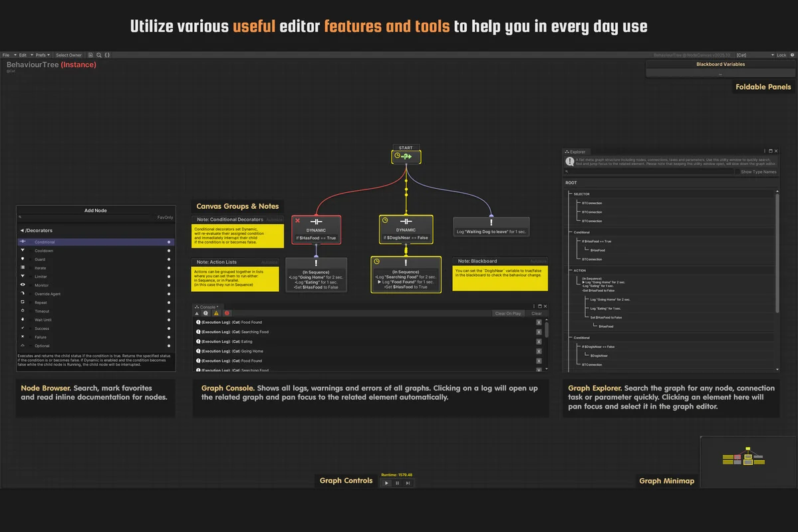Click the Monitor decorator eye icon
This screenshot has height=532, width=798.
23,285
